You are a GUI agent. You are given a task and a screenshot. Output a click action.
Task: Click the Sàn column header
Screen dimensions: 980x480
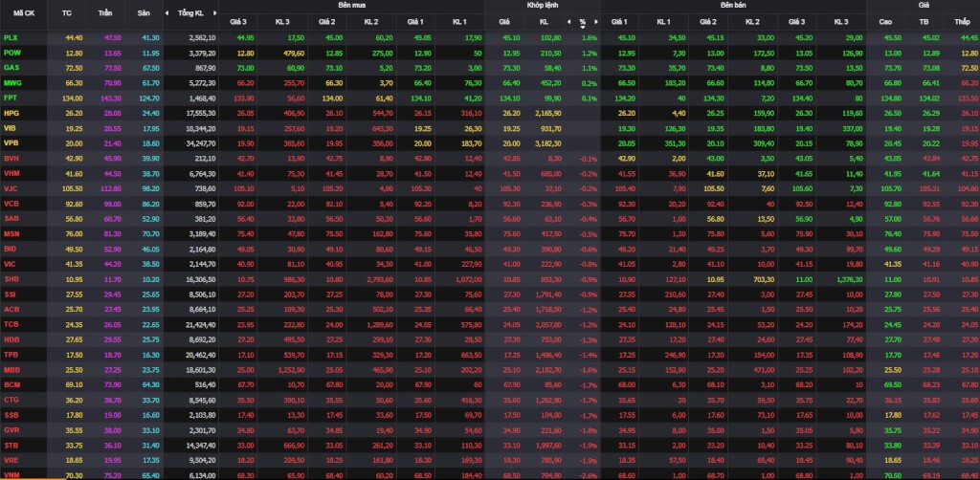(x=145, y=13)
